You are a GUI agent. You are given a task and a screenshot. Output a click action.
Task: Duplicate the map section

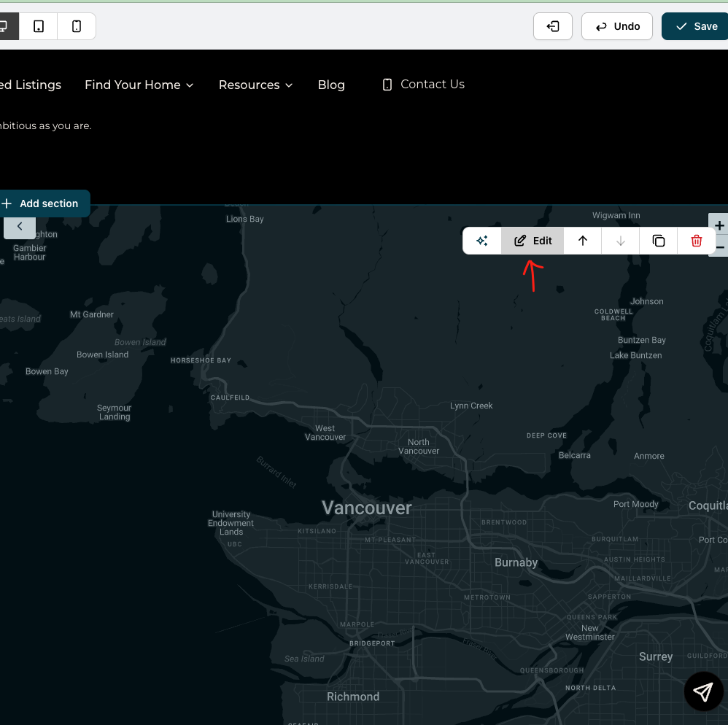click(x=659, y=241)
